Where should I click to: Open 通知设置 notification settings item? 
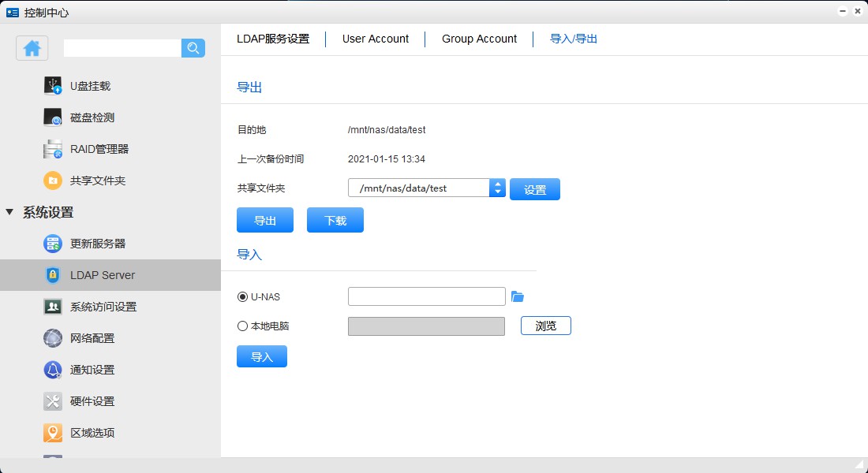pos(92,370)
